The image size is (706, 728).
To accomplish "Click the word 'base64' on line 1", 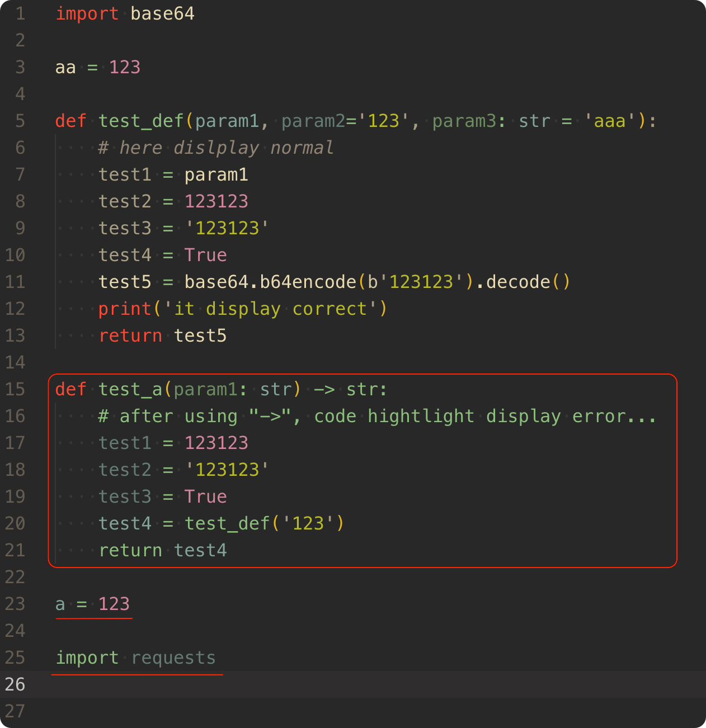I will [163, 13].
